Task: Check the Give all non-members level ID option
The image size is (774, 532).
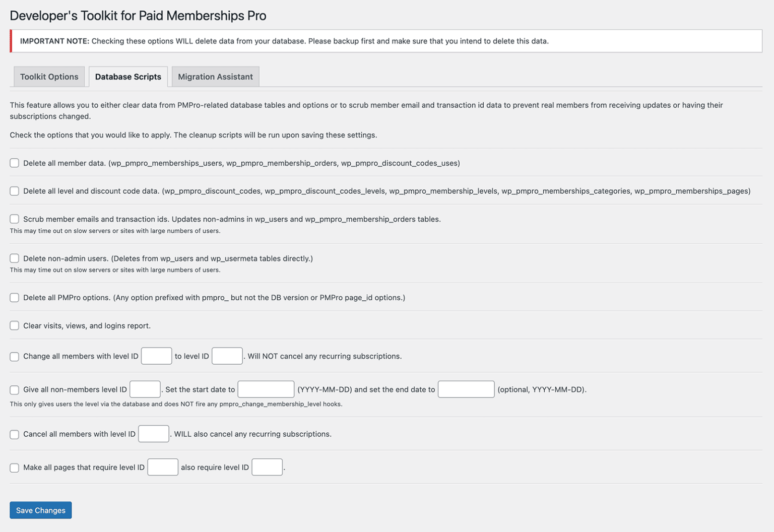Action: tap(14, 389)
